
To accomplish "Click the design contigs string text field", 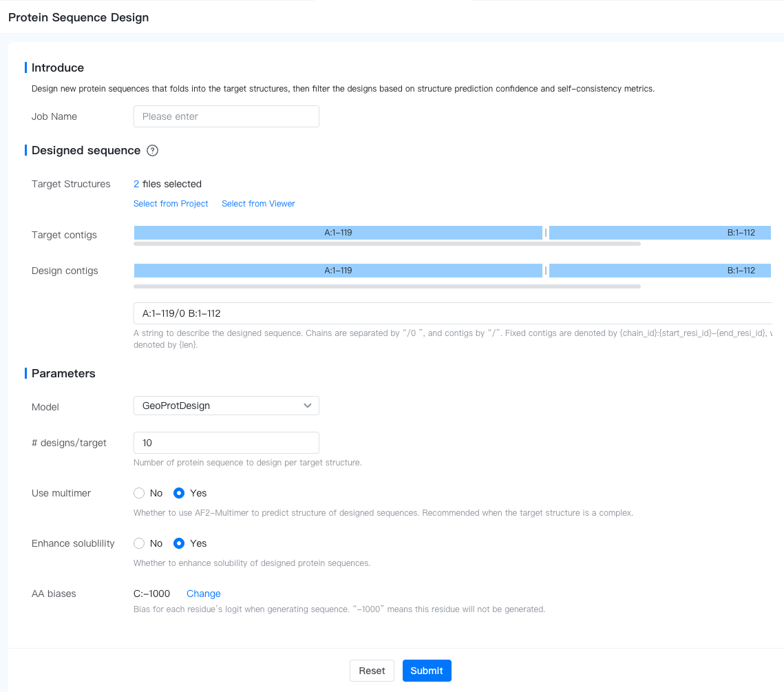I will (452, 313).
